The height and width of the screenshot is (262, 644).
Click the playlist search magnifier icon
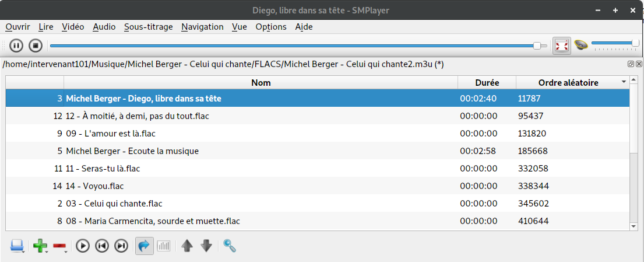tap(230, 246)
